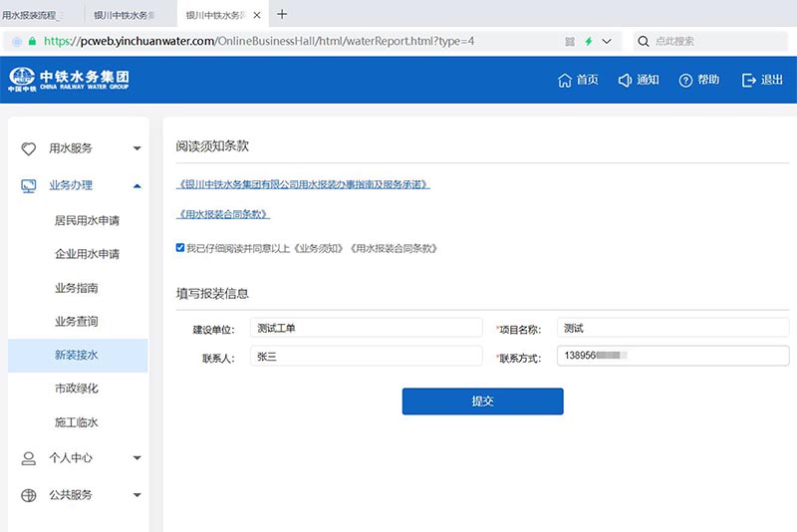Open 通知 notifications speaker icon
797x532 pixels.
[x=625, y=81]
